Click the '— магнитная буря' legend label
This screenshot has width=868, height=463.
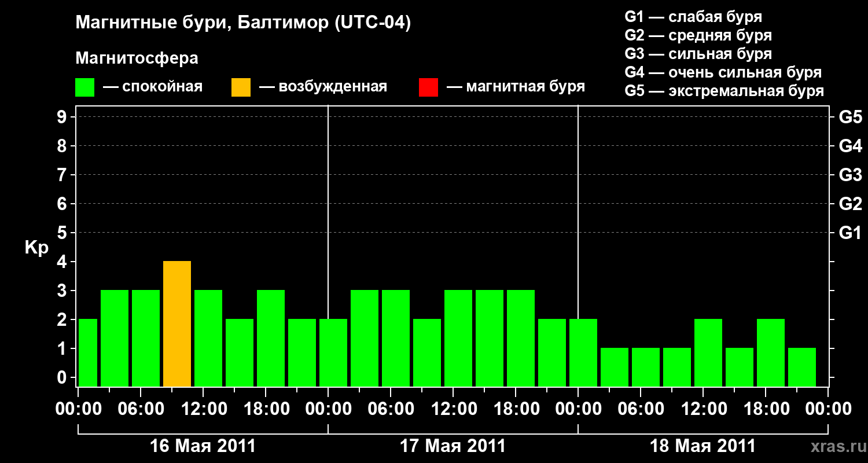pos(516,87)
